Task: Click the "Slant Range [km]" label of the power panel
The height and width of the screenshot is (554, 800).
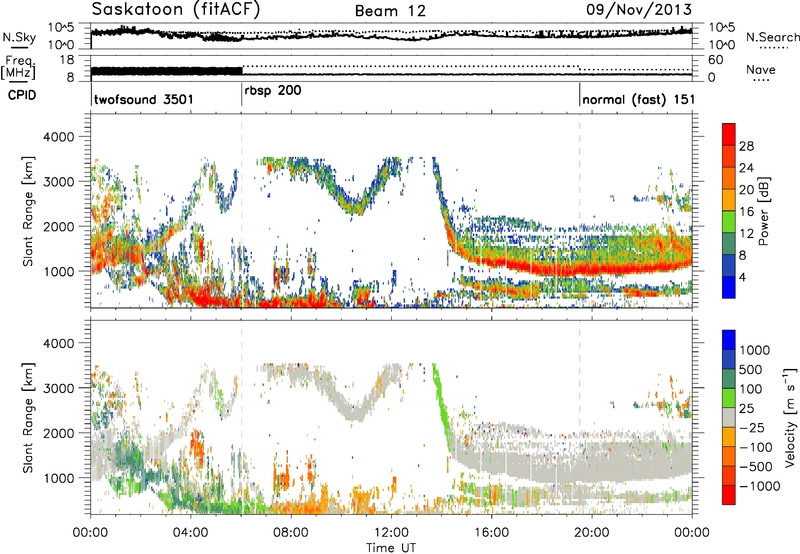Action: (x=28, y=211)
